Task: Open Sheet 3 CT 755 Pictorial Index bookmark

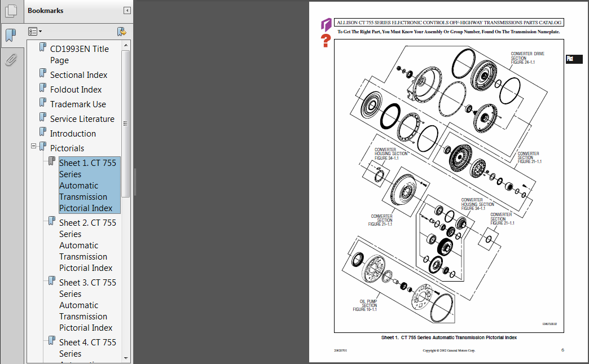Action: click(87, 305)
